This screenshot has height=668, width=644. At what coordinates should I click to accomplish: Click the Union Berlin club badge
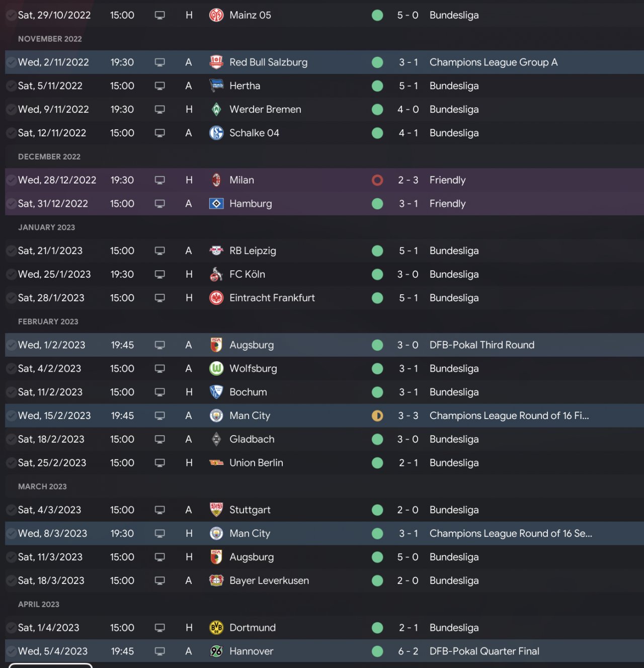click(216, 463)
